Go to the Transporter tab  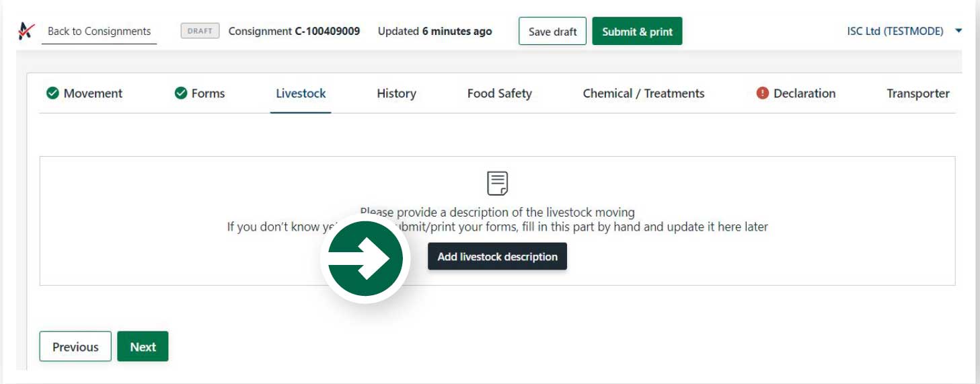(x=918, y=93)
